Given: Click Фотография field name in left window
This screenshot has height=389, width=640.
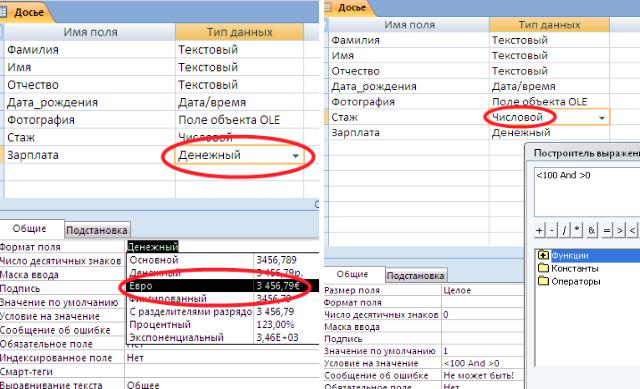Looking at the screenshot, I should click(x=41, y=120).
